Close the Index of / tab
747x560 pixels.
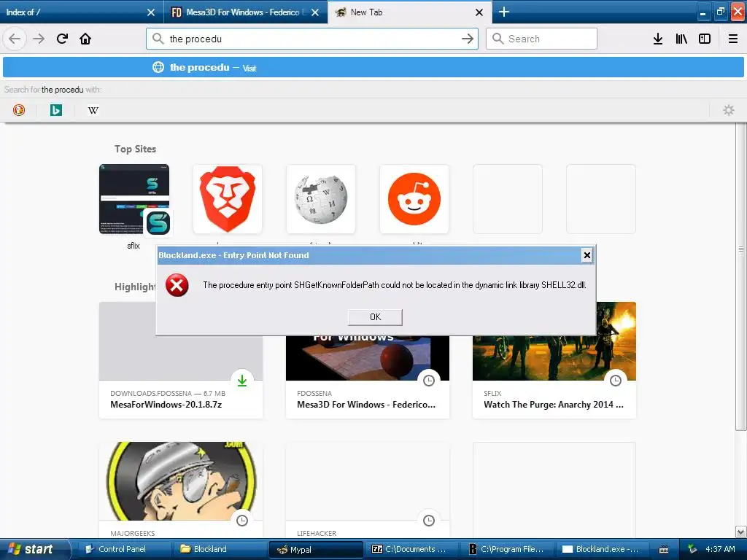point(151,12)
